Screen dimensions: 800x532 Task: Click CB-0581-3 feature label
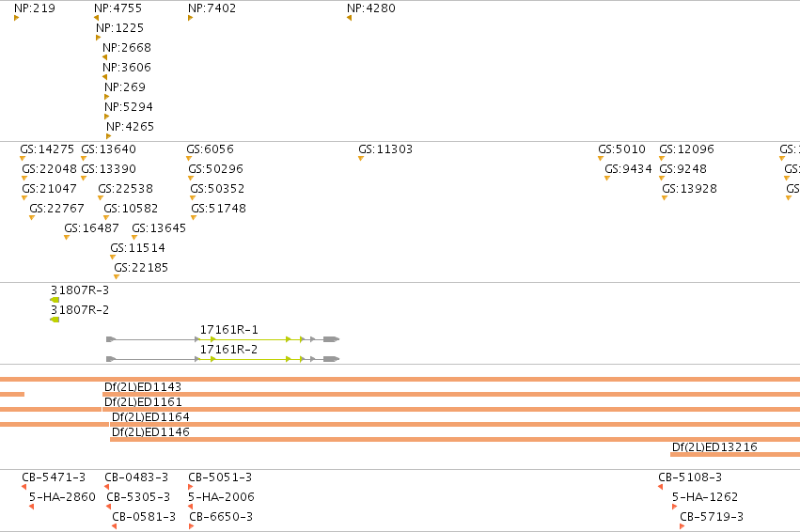(x=144, y=517)
